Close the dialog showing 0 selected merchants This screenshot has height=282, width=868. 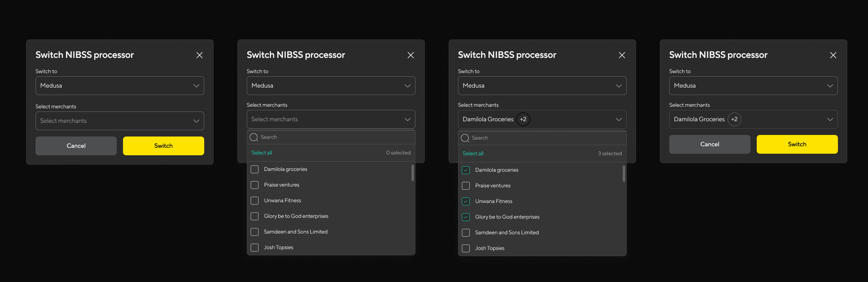click(x=411, y=55)
